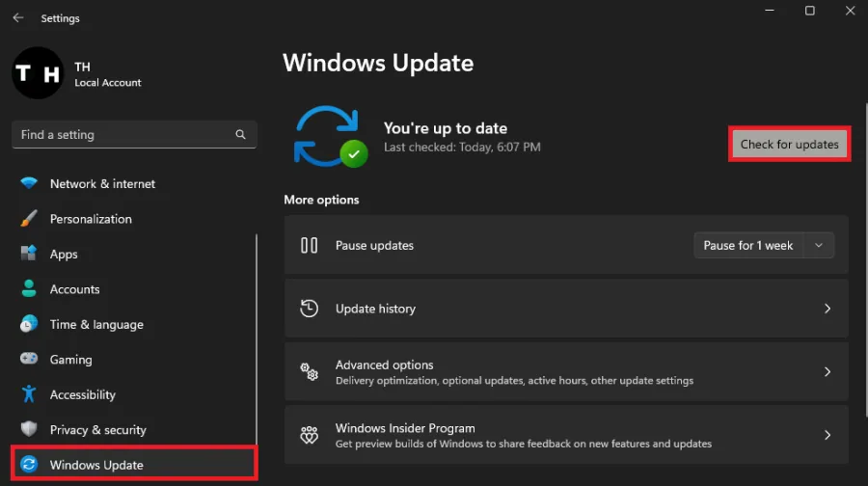Open the TH profile avatar

click(x=39, y=73)
